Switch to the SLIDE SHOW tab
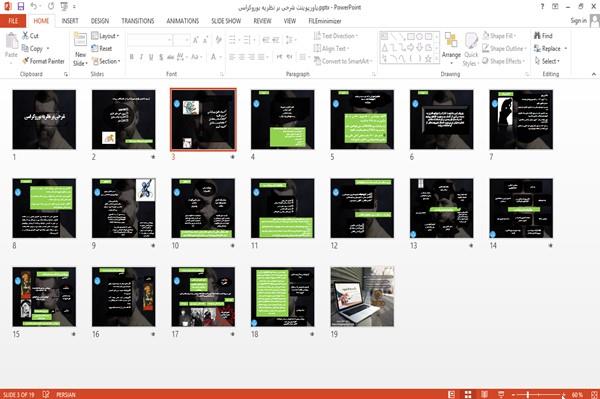This screenshot has height=399, width=600. click(226, 21)
